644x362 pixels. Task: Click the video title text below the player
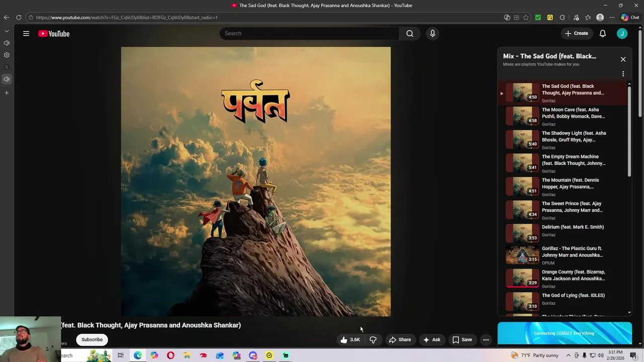pyautogui.click(x=150, y=325)
